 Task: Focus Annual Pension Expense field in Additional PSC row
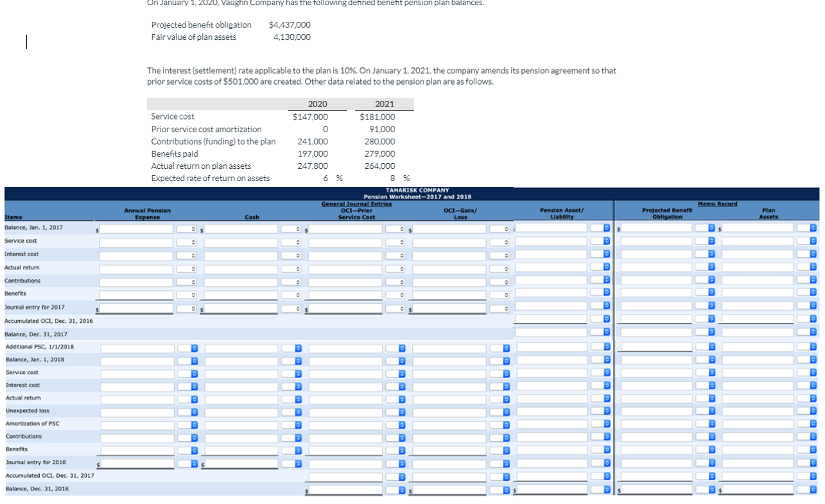coord(137,348)
